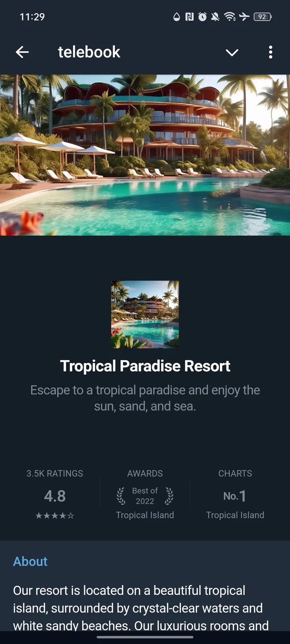Tap the 4.8 rating score

click(55, 496)
